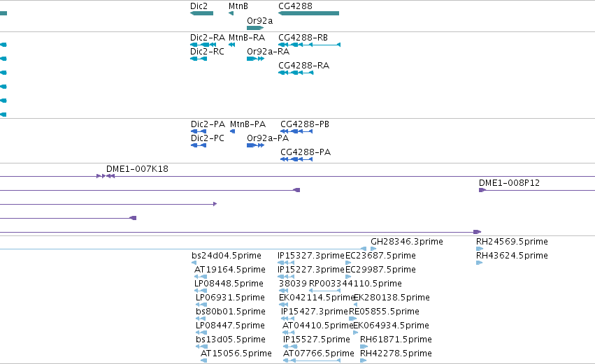Select the LP08448.5prime EST label

(x=229, y=284)
